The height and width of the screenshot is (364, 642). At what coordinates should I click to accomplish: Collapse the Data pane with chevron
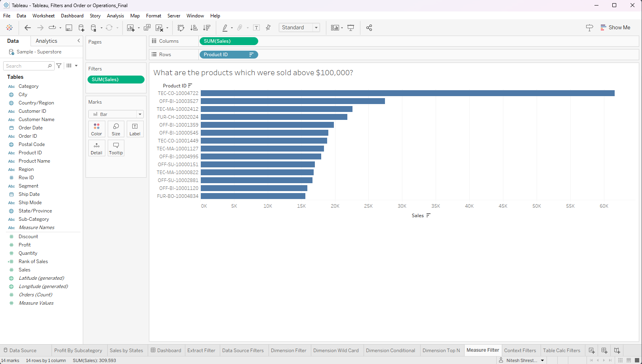(x=78, y=41)
